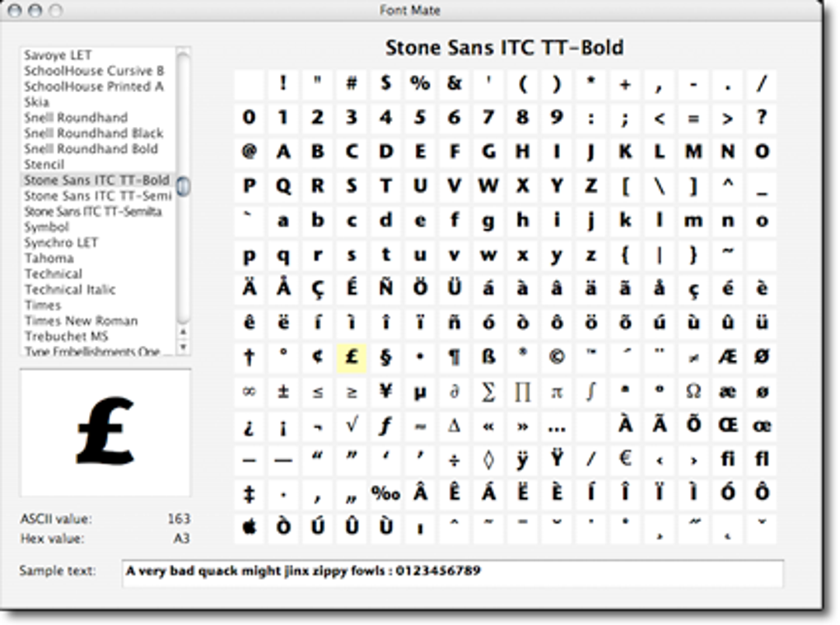Click the florin ƒ glyph
The height and width of the screenshot is (625, 840).
click(x=385, y=425)
